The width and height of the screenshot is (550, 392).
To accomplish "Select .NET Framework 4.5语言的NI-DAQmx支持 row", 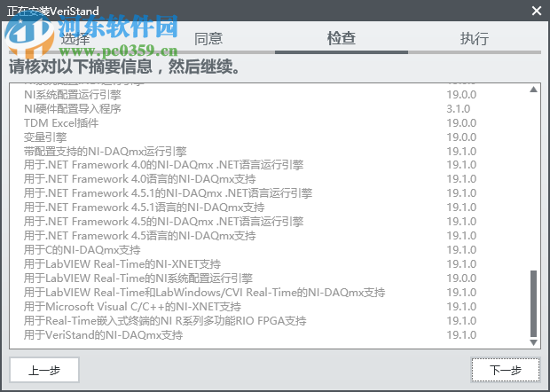I will coord(250,236).
